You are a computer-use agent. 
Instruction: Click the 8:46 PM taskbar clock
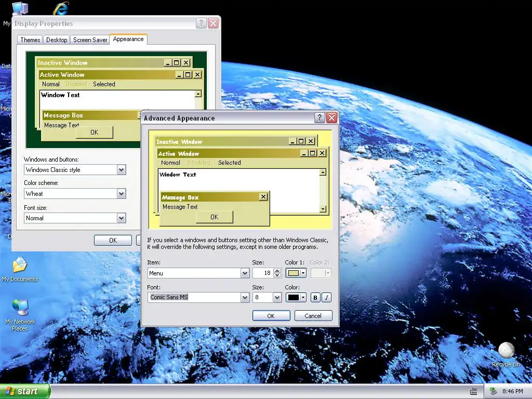512,392
